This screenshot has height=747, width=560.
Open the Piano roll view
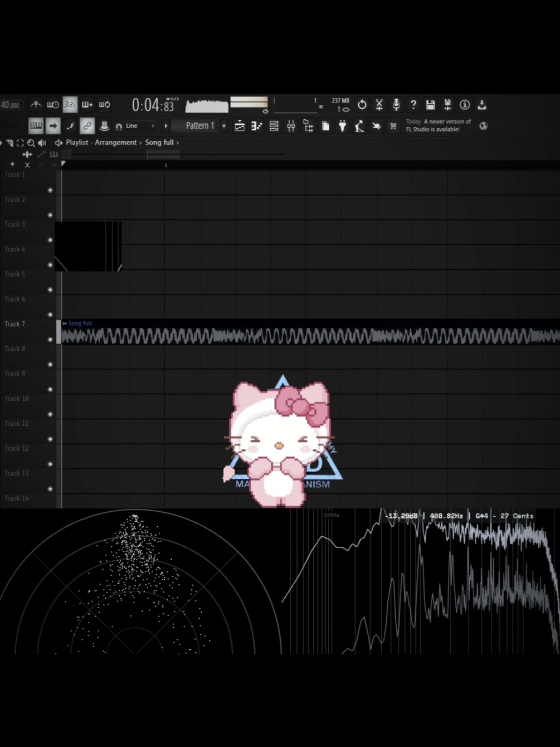pos(257,126)
